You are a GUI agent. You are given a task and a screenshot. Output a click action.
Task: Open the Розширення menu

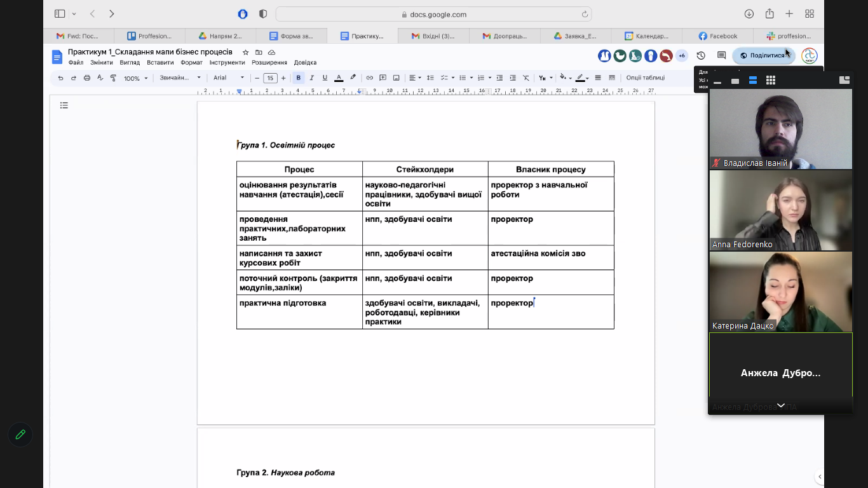point(269,63)
